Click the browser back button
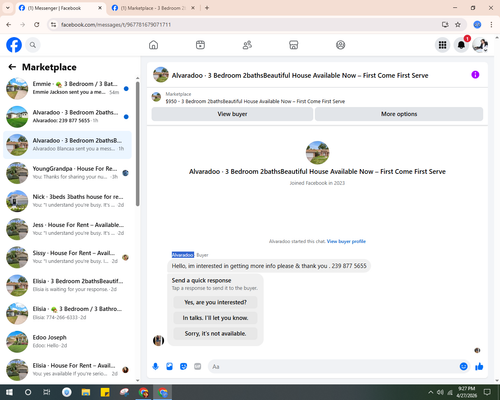Screen dimensions: 500x400 [x=9, y=25]
